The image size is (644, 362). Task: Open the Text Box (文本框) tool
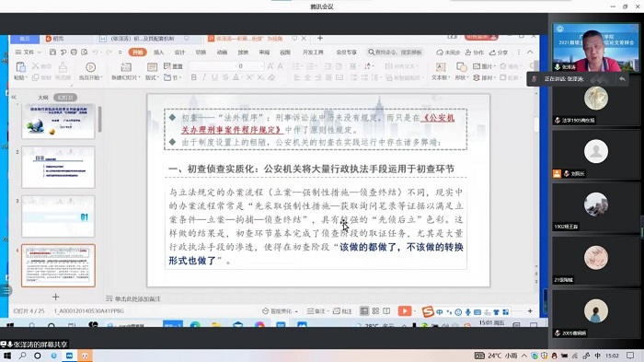(x=441, y=71)
